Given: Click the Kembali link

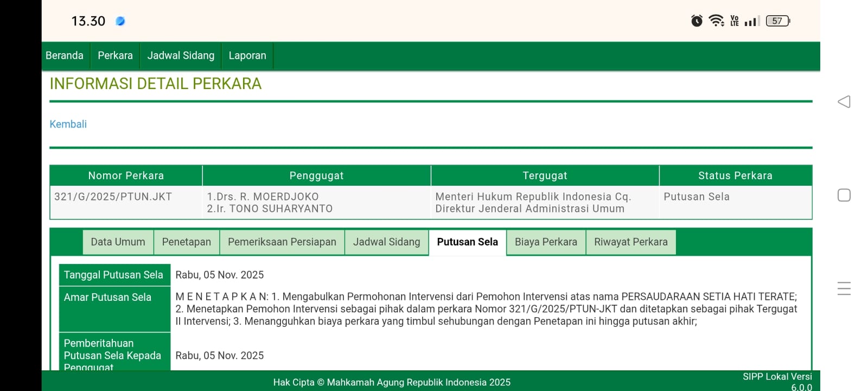Looking at the screenshot, I should coord(68,124).
